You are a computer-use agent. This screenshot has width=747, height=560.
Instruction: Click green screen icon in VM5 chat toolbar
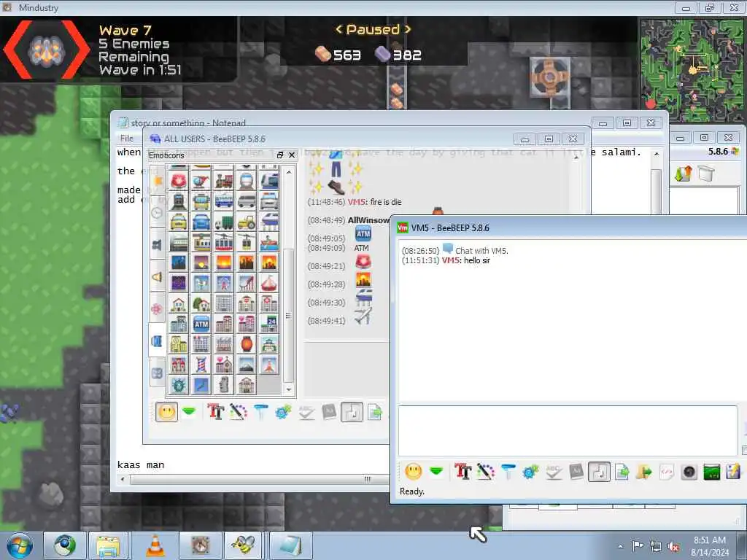click(711, 472)
